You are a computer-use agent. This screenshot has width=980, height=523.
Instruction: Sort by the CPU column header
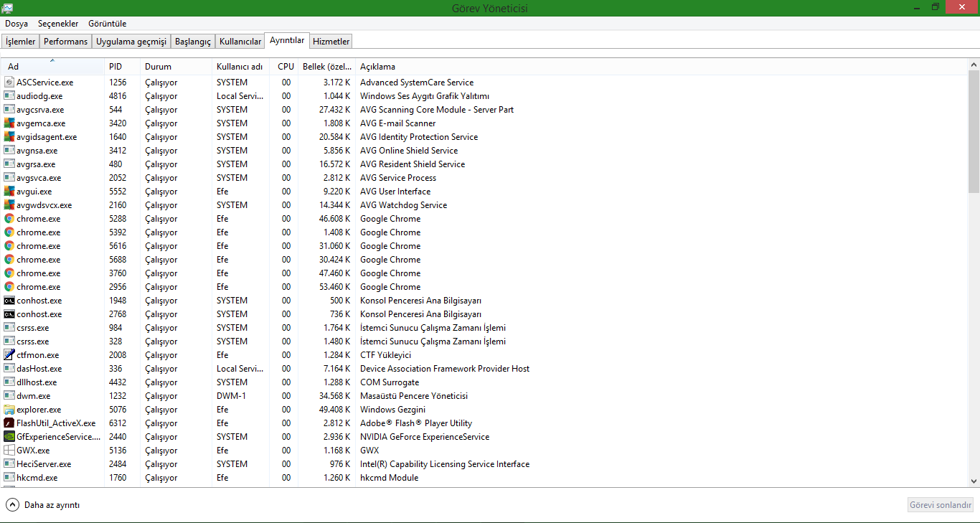pyautogui.click(x=284, y=67)
